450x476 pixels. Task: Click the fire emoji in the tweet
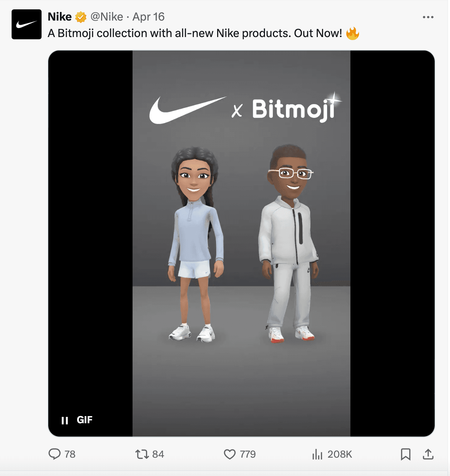tap(353, 33)
